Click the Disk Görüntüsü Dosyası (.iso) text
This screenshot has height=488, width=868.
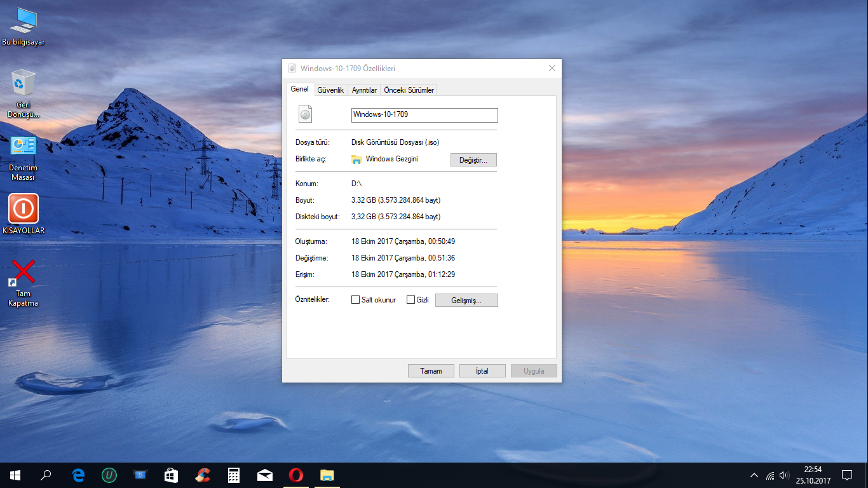click(x=395, y=142)
